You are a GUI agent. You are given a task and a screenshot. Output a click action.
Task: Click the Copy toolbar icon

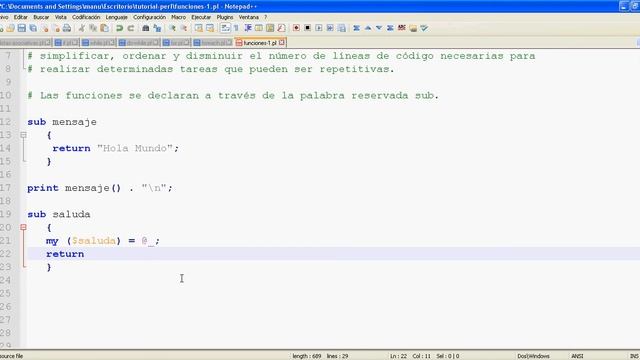[x=93, y=28]
